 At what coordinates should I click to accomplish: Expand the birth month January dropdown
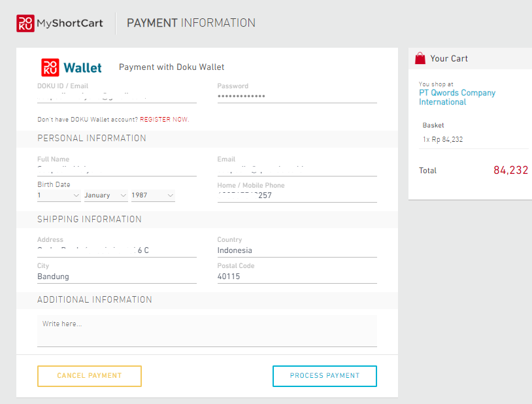(105, 195)
